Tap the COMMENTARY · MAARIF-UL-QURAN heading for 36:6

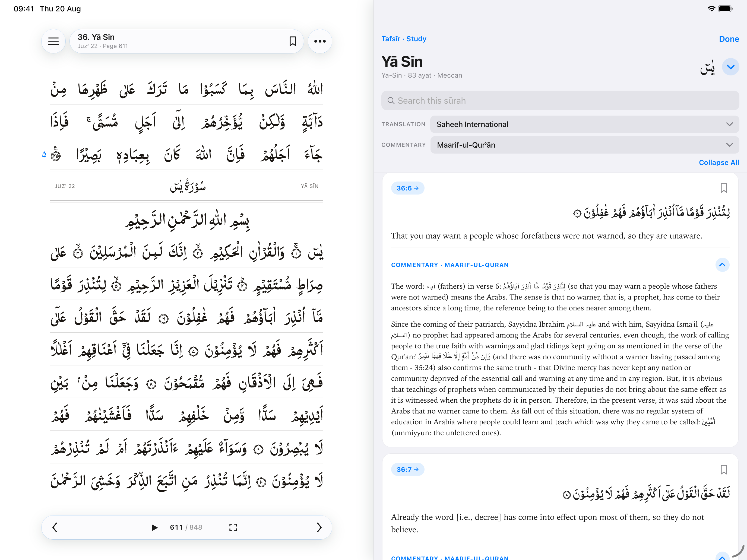tap(450, 265)
